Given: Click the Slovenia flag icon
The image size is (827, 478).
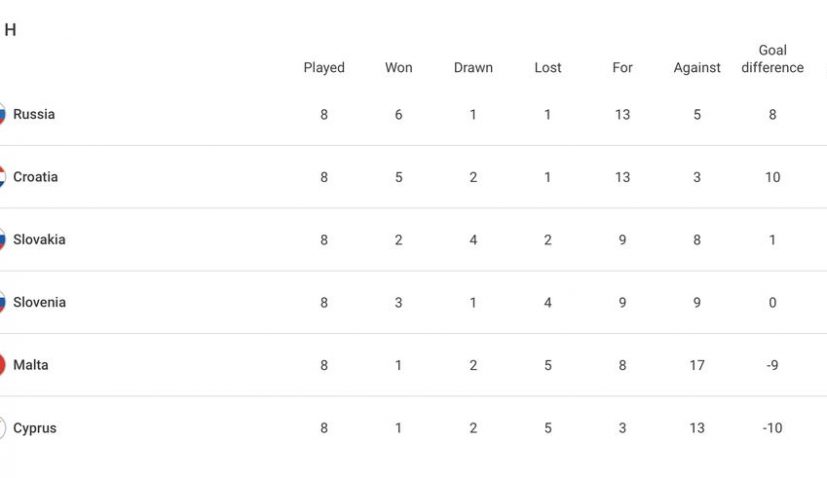Looking at the screenshot, I should click(x=2, y=303).
